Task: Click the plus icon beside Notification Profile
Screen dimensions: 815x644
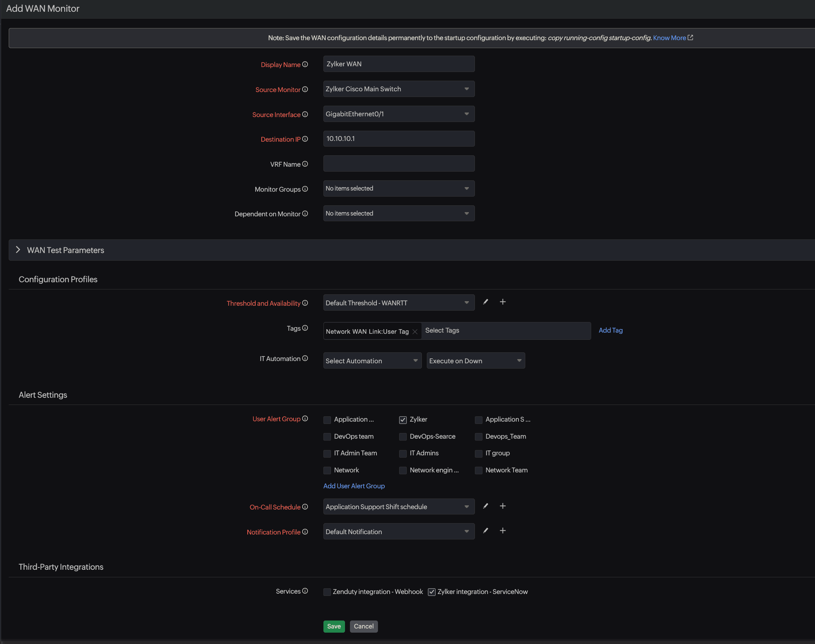Action: coord(503,530)
